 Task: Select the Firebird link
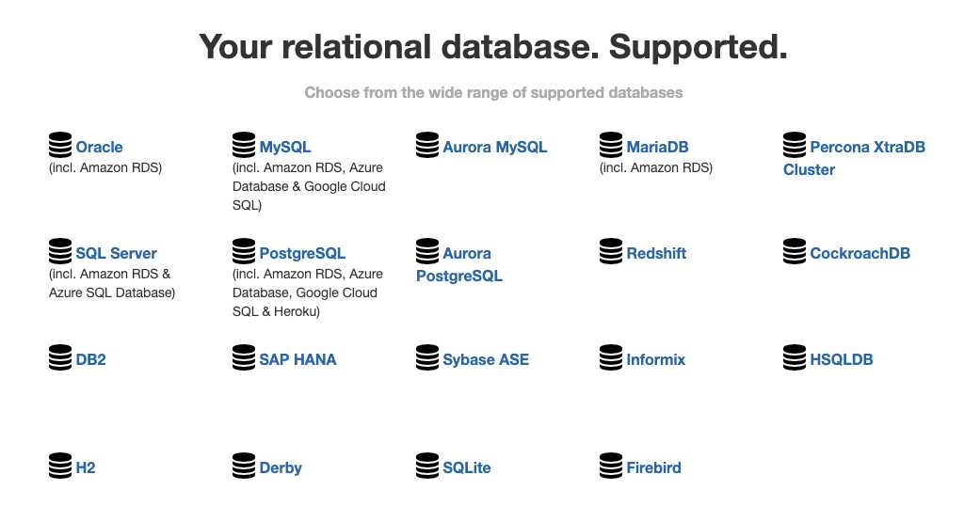pos(653,467)
